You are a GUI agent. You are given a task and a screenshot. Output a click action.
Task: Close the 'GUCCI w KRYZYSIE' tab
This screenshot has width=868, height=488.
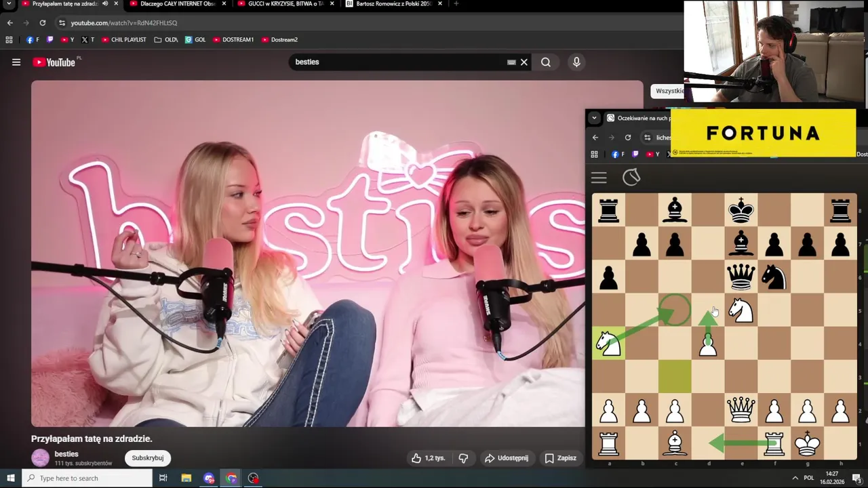pyautogui.click(x=332, y=4)
